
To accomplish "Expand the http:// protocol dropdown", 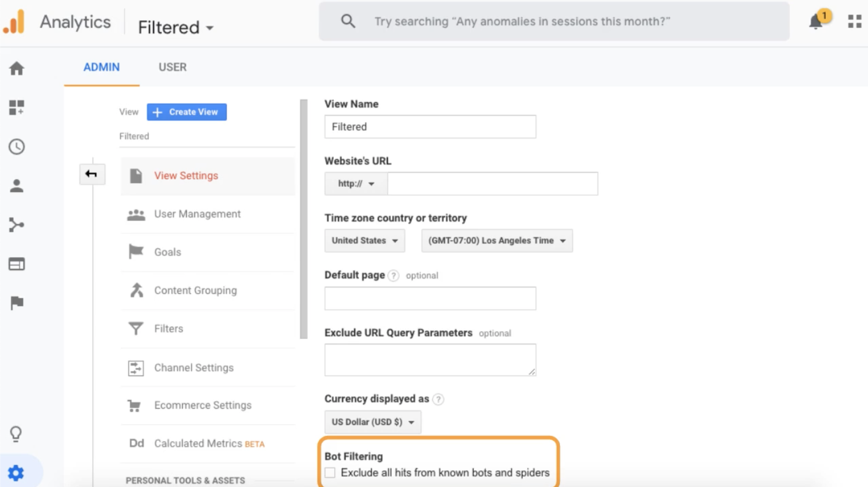I will point(356,184).
